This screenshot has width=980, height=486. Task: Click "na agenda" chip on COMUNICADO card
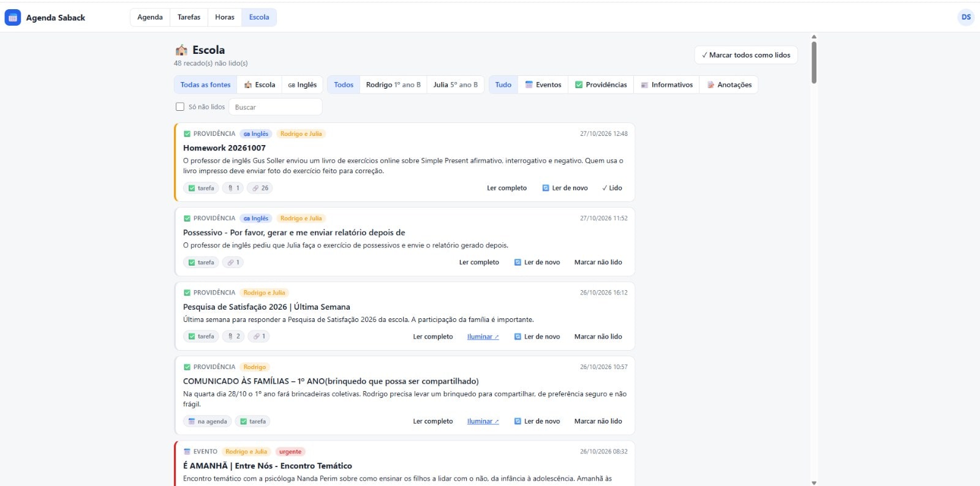tap(208, 421)
